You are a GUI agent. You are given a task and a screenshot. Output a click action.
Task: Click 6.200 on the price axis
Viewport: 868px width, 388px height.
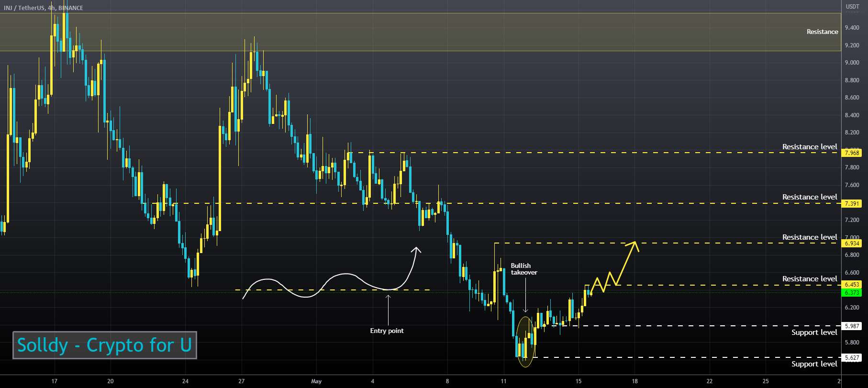pos(852,308)
